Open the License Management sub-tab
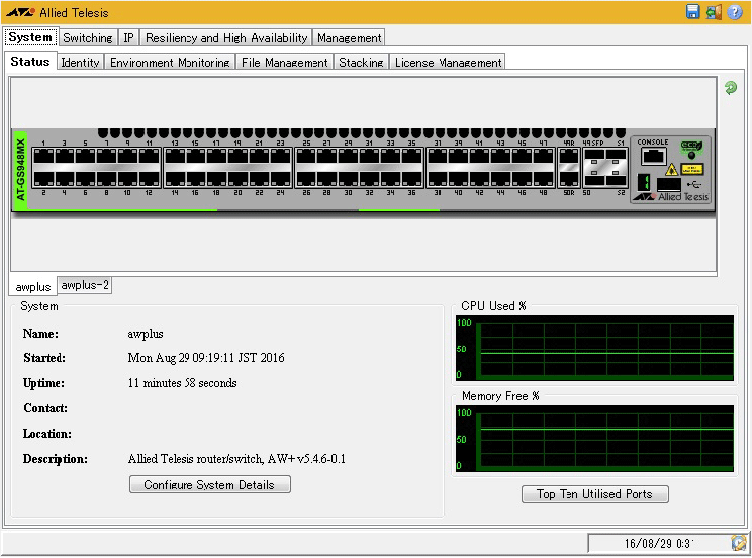The height and width of the screenshot is (558, 752). [447, 62]
